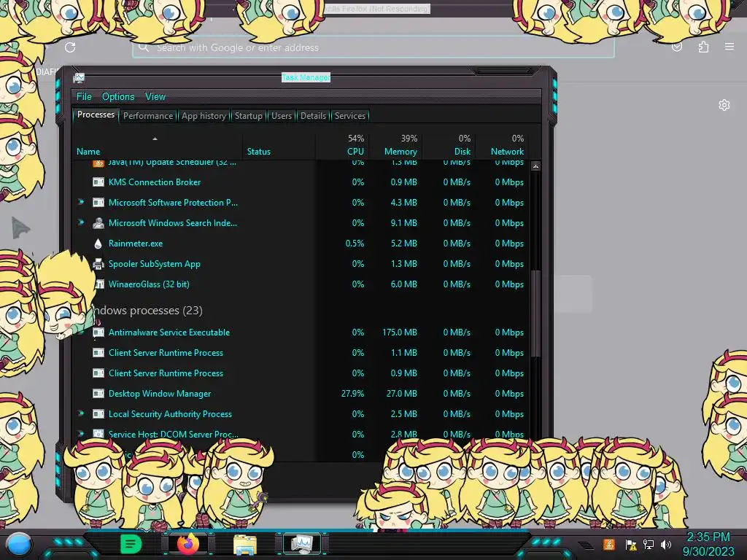Click the Firefox address bar
Viewport: 747px width, 560px height.
point(373,47)
